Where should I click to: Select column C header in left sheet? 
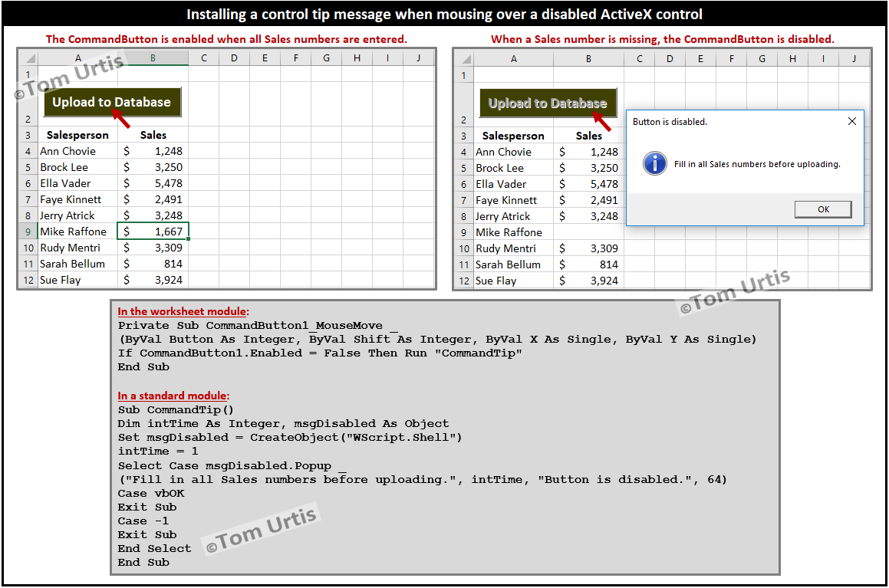(x=203, y=57)
